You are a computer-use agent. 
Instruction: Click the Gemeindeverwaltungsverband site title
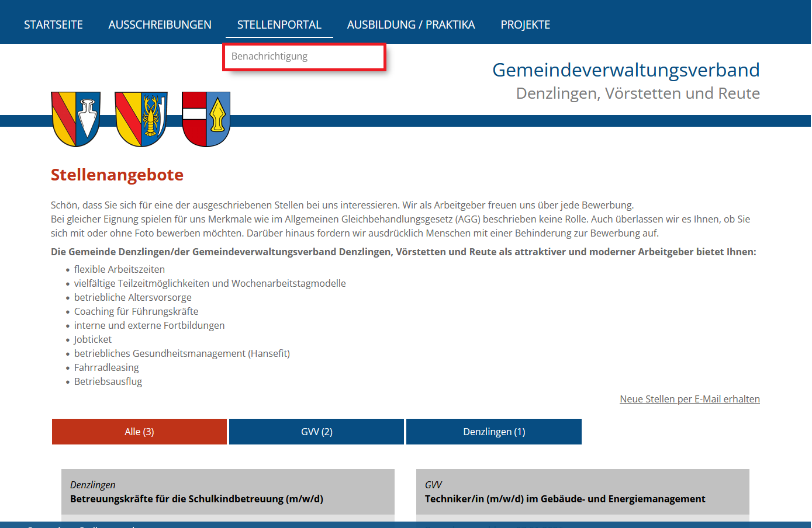pyautogui.click(x=626, y=70)
